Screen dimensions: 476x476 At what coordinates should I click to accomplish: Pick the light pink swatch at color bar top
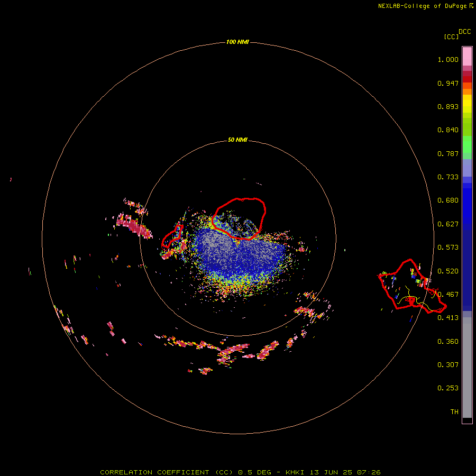[467, 56]
